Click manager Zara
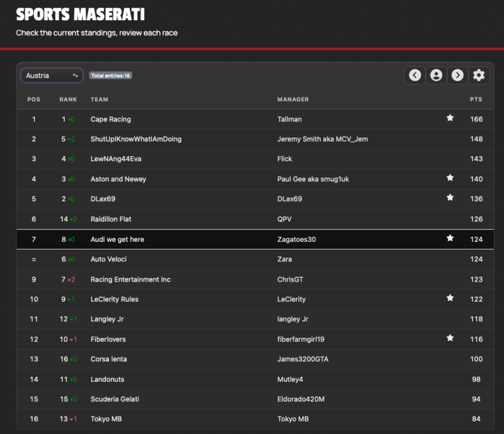Screen dimensions: 504x434 pos(285,259)
